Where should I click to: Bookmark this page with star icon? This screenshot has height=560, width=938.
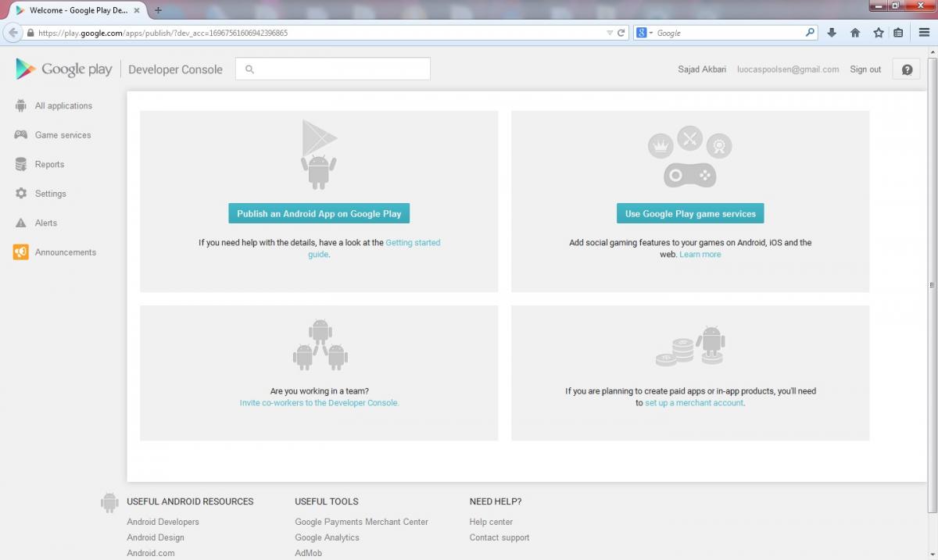pyautogui.click(x=878, y=33)
